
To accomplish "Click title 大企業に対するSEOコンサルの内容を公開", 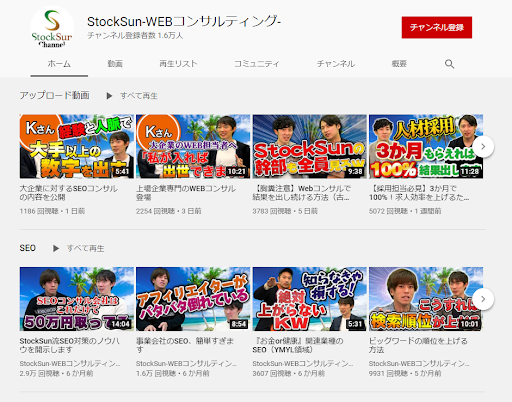I will coord(69,193).
